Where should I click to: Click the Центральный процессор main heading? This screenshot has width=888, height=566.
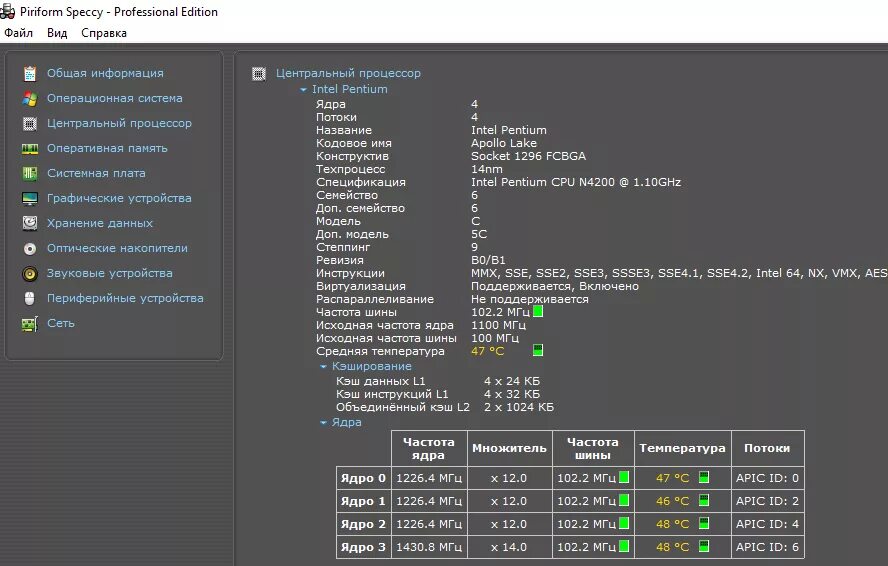[x=348, y=73]
